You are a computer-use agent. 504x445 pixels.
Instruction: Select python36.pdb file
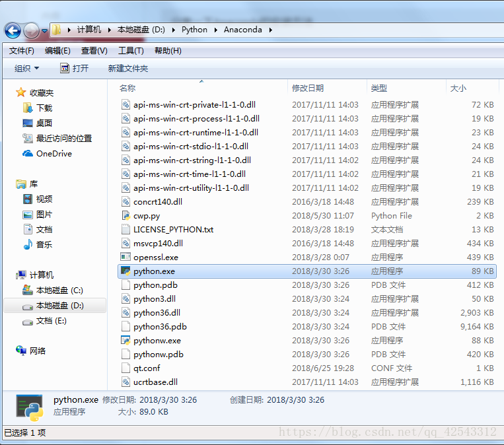pyautogui.click(x=160, y=326)
